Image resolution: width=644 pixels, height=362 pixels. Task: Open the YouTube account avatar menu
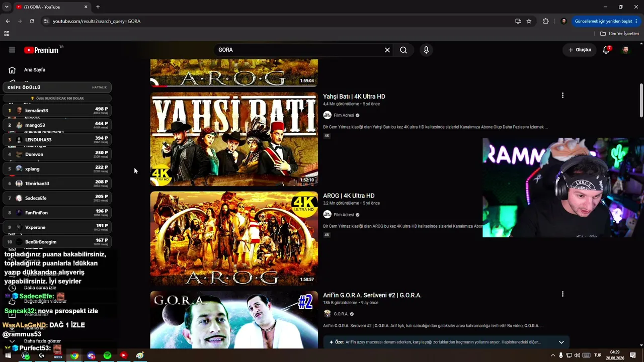625,50
